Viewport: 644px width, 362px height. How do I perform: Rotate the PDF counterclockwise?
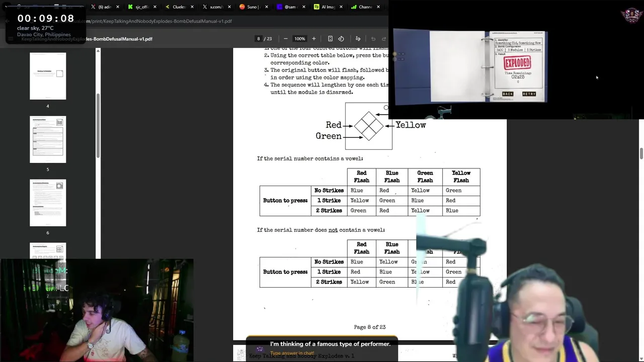tap(341, 39)
